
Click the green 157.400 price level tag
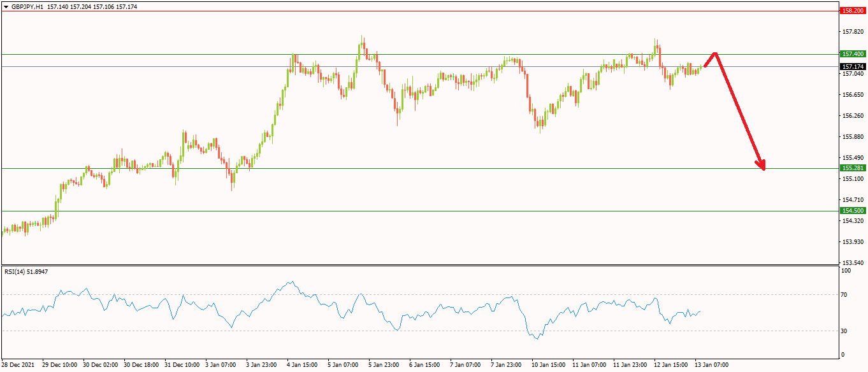pyautogui.click(x=852, y=54)
